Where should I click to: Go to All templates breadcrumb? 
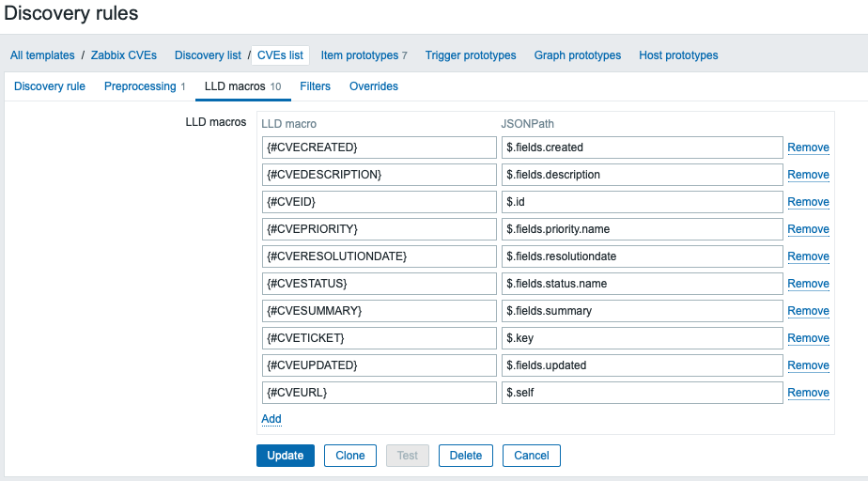point(42,55)
